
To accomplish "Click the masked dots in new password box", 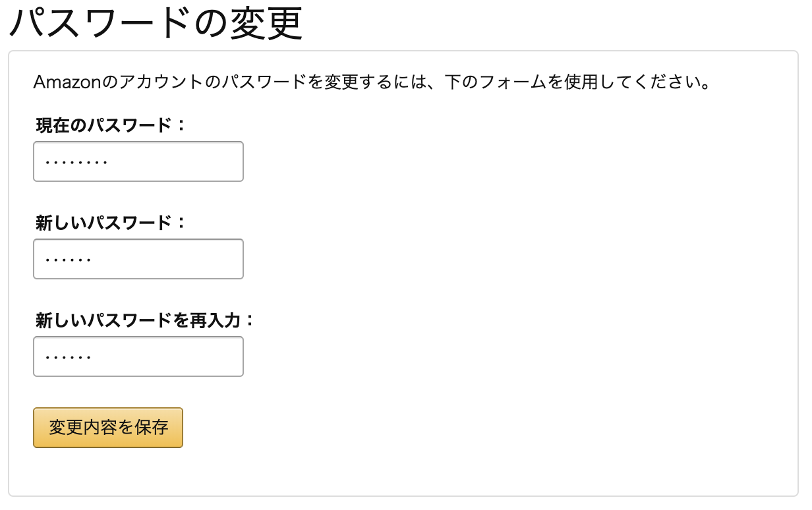I will tap(68, 259).
